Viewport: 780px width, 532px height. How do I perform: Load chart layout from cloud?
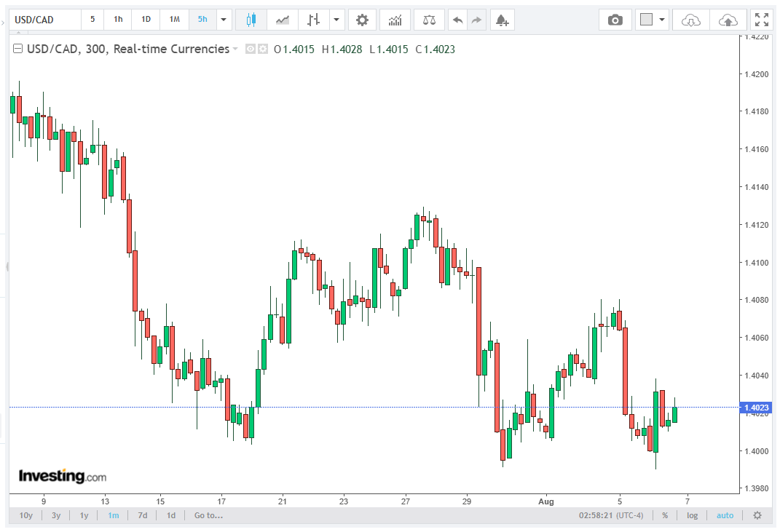(x=690, y=20)
